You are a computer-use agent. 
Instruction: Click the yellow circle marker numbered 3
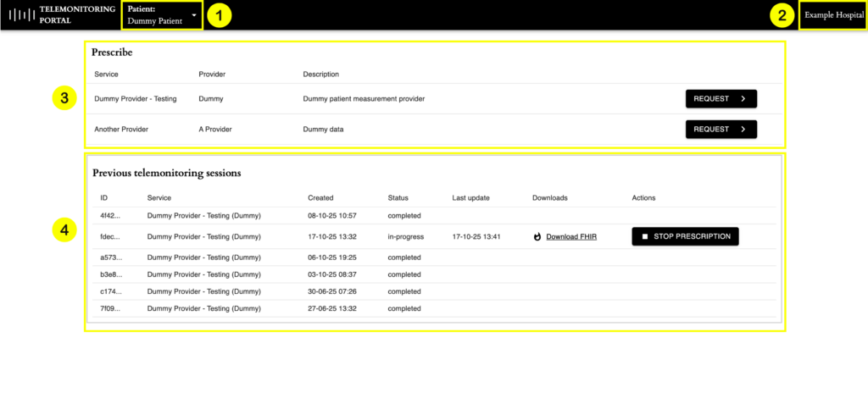[x=64, y=99]
